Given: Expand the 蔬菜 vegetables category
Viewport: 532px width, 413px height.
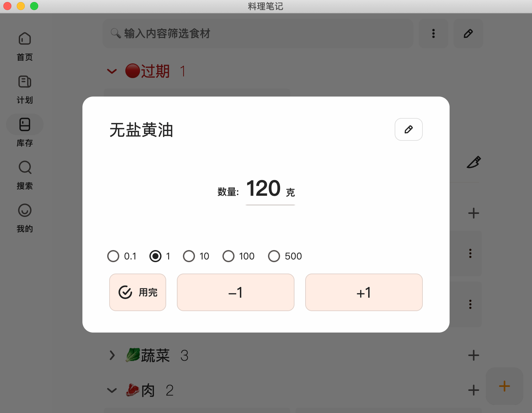Looking at the screenshot, I should [112, 355].
